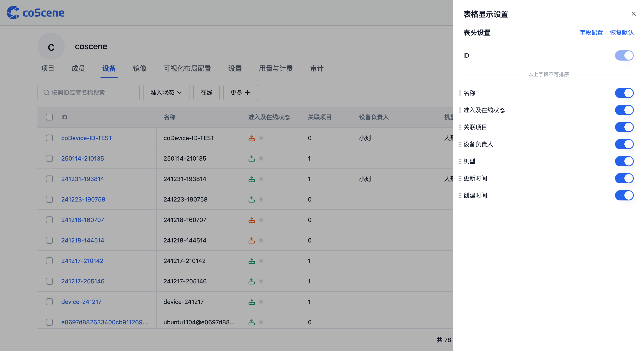Image resolution: width=644 pixels, height=351 pixels.
Task: Switch to the 审计 tab
Action: tap(317, 69)
